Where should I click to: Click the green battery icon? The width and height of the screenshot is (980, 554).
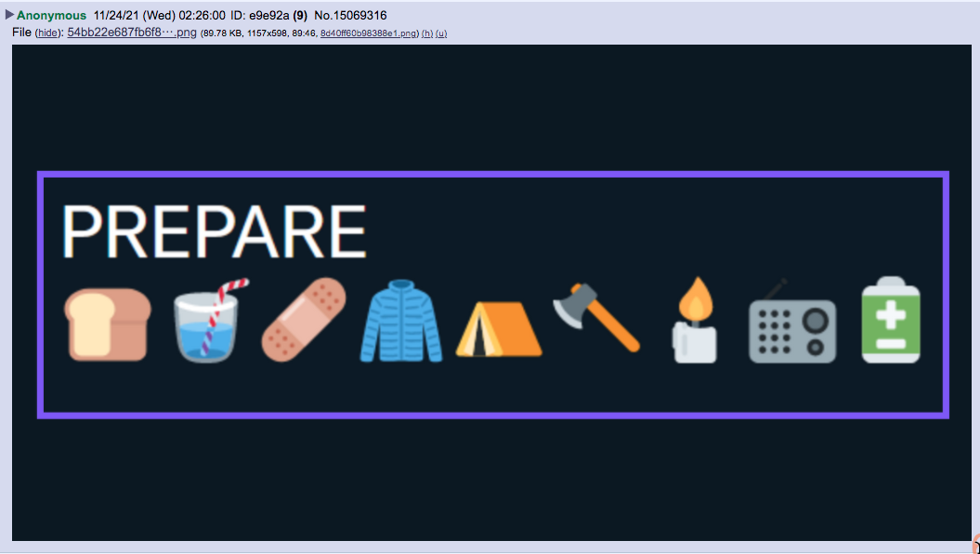(891, 320)
